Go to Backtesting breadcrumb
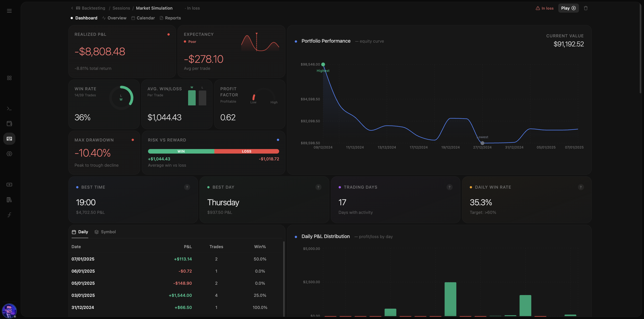644x319 pixels. pos(91,8)
